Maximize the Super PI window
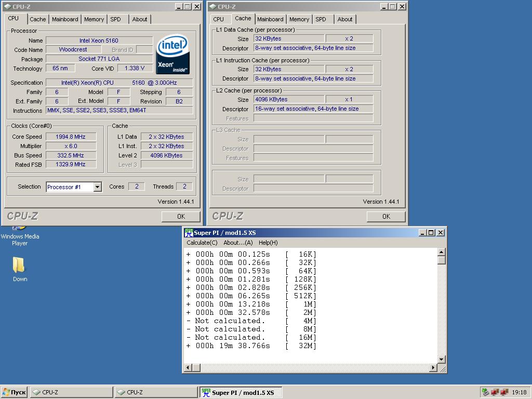This screenshot has width=532, height=399. [x=431, y=233]
